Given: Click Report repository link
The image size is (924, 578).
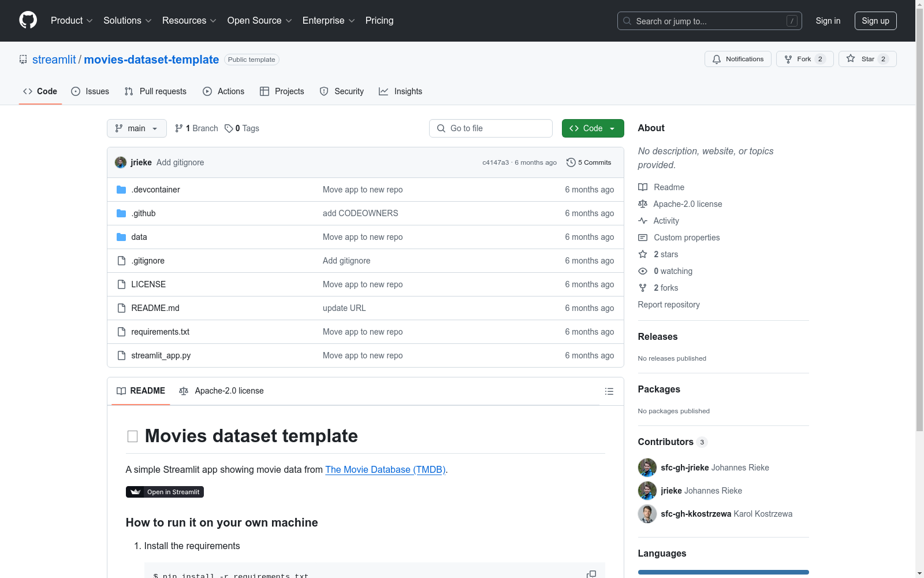Looking at the screenshot, I should point(669,305).
